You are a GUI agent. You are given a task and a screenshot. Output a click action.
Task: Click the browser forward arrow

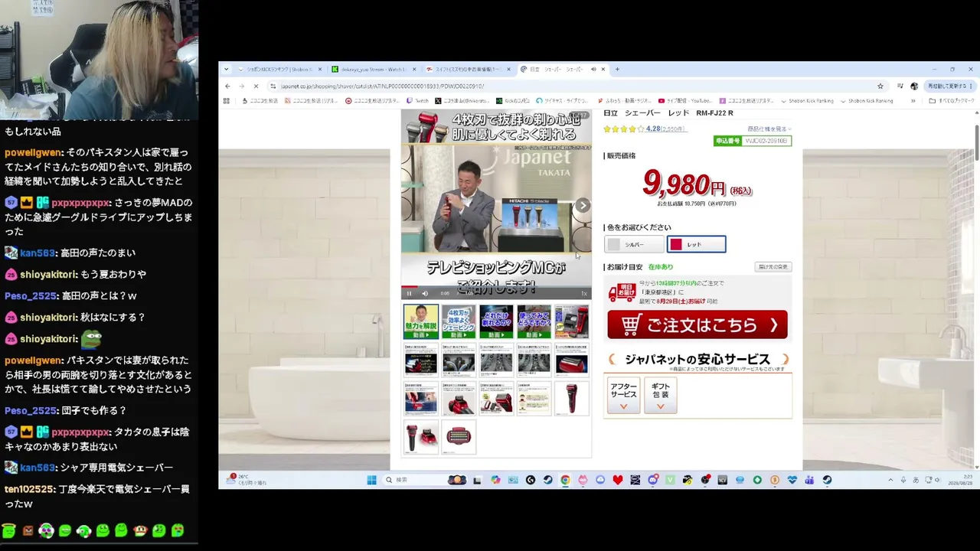click(241, 86)
